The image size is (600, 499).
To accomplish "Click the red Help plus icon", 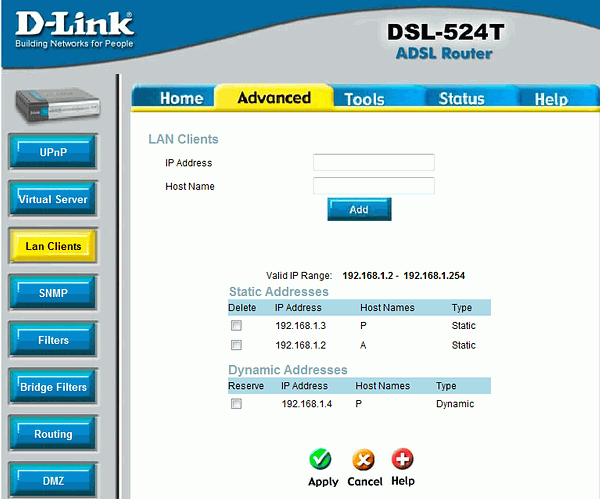I will point(403,458).
